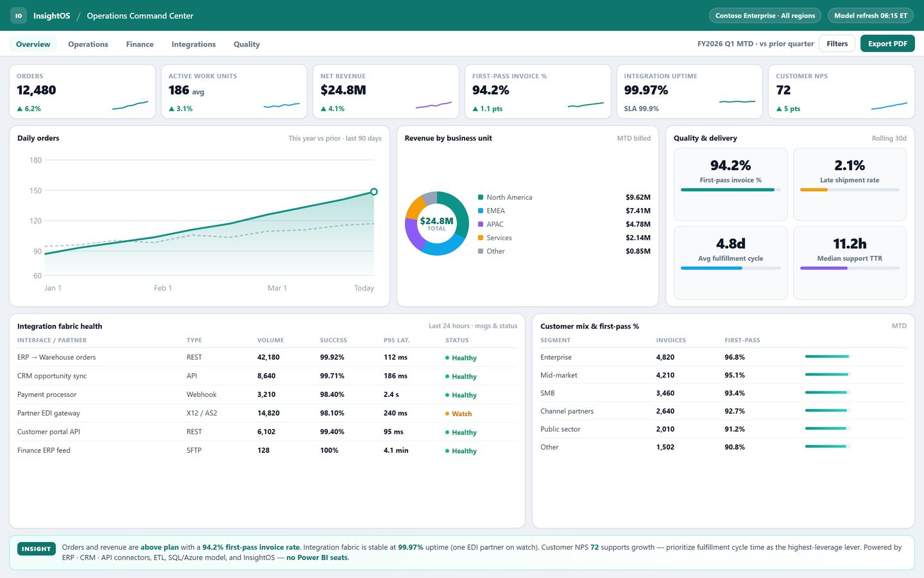Go to the Integrations tab

[x=194, y=44]
